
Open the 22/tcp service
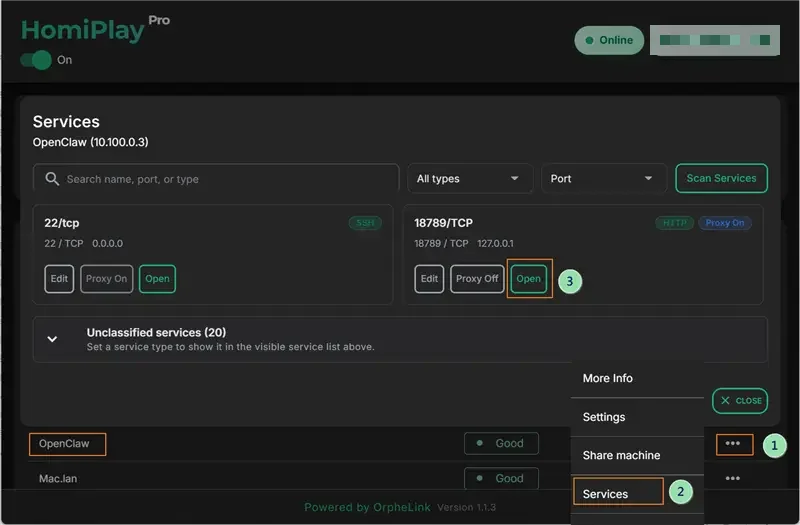pyautogui.click(x=157, y=279)
